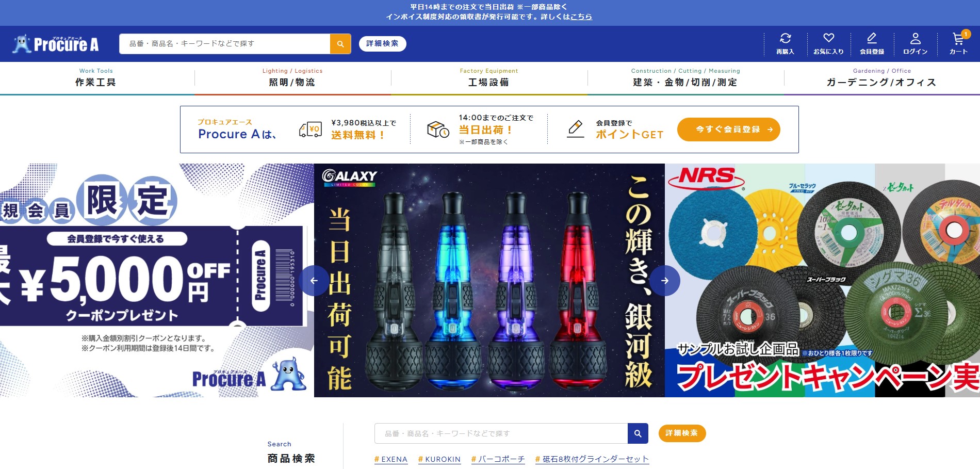Open the カート shopping cart icon
Image resolution: width=980 pixels, height=469 pixels.
(958, 44)
